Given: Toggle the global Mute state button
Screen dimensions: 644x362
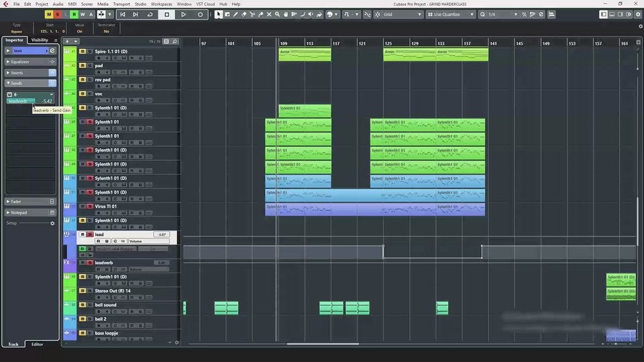Looking at the screenshot, I should tap(48, 14).
